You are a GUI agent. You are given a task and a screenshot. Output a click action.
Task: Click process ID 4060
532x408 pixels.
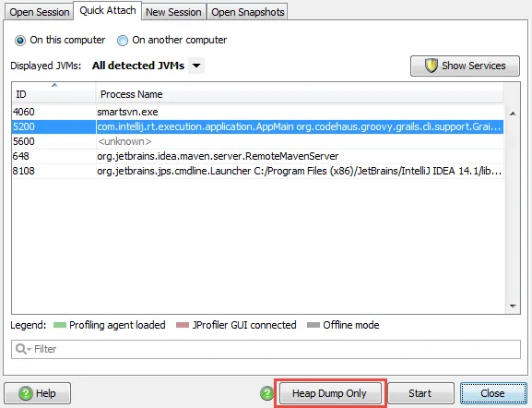coord(24,112)
